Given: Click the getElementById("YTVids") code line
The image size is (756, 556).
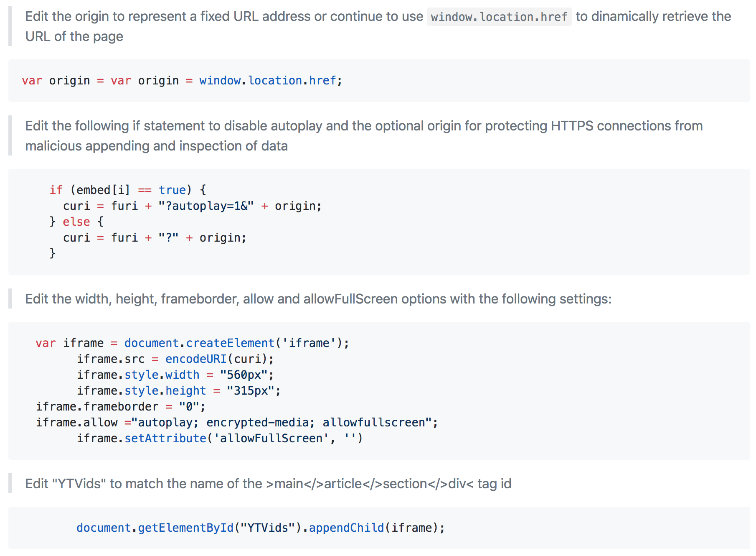Looking at the screenshot, I should (261, 528).
